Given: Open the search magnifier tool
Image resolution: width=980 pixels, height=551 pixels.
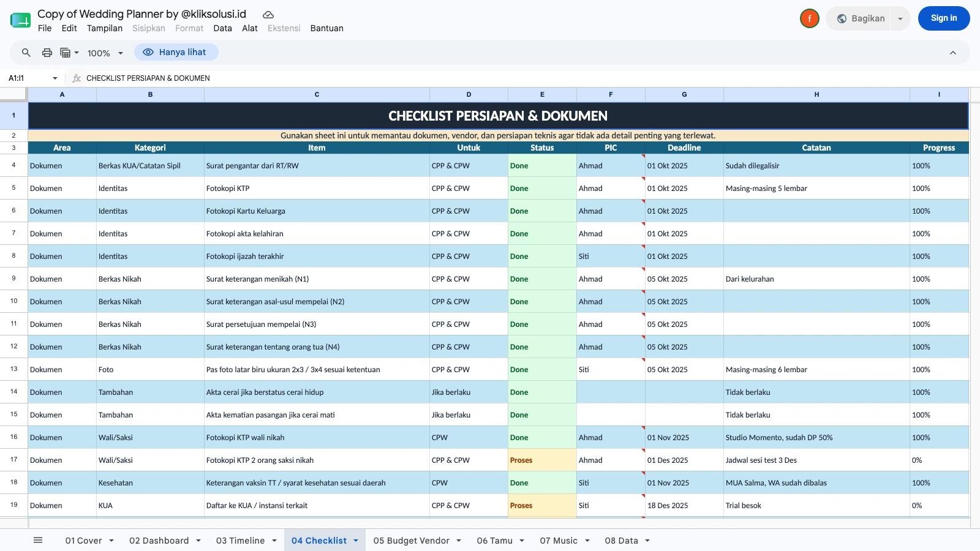Looking at the screenshot, I should (x=26, y=53).
